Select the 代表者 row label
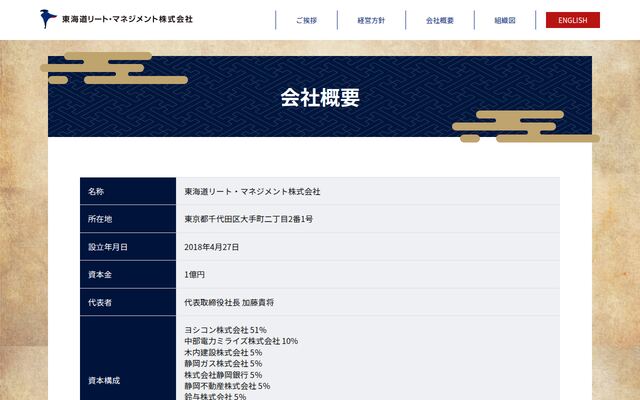Viewport: 640px width, 400px height. coord(100,302)
